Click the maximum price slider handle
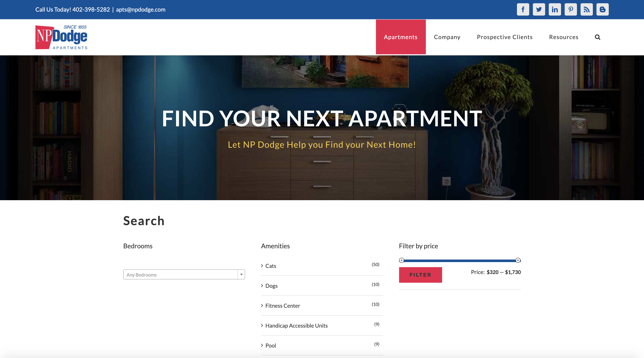The height and width of the screenshot is (358, 644). [518, 260]
